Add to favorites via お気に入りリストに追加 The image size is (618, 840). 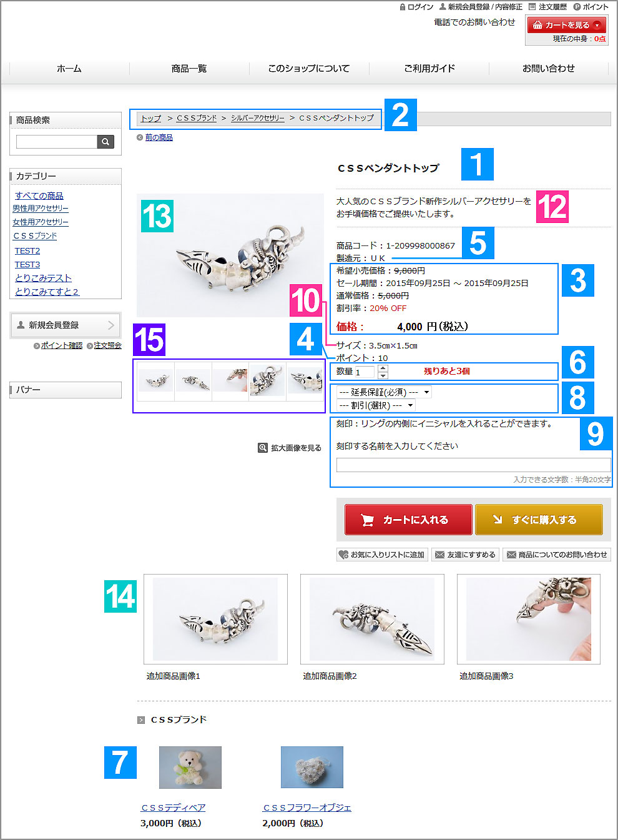tap(382, 555)
